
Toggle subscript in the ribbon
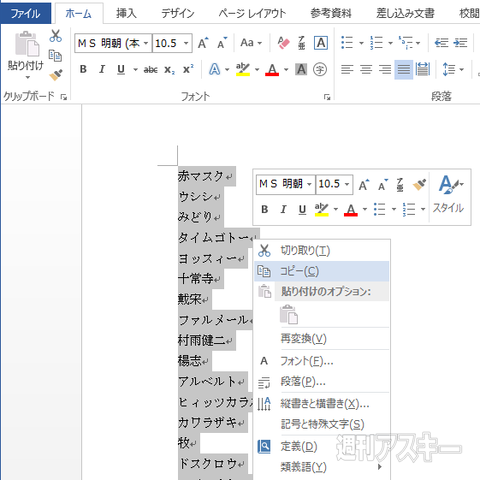click(169, 70)
